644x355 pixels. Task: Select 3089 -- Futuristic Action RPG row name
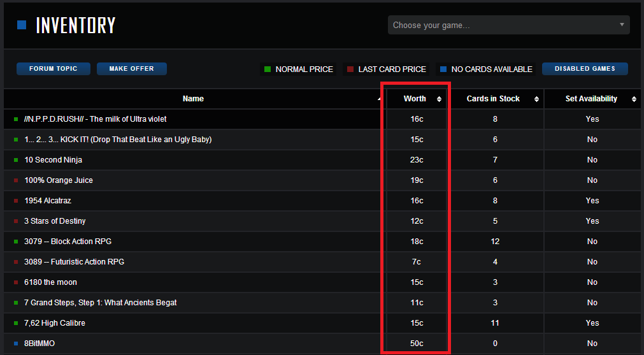(x=74, y=262)
